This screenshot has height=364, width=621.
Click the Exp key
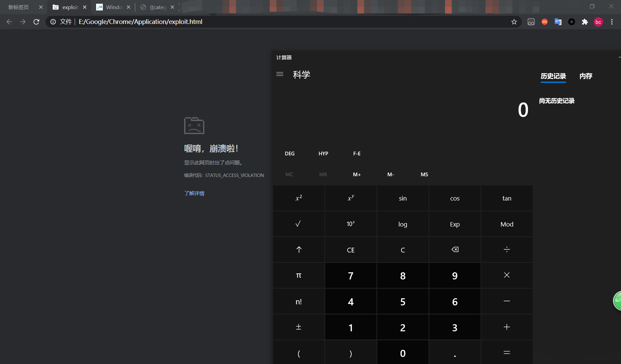[455, 224]
